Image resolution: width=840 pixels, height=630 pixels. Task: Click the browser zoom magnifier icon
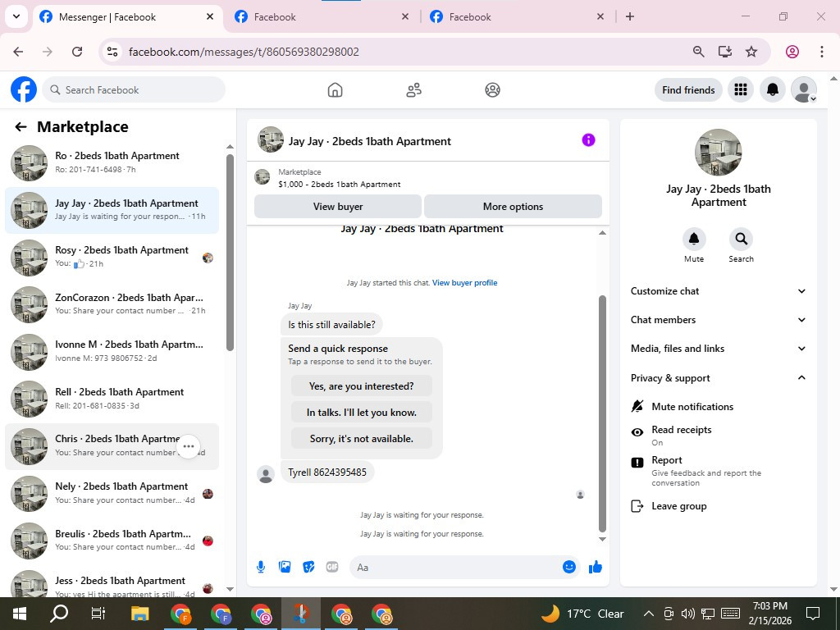pyautogui.click(x=699, y=52)
